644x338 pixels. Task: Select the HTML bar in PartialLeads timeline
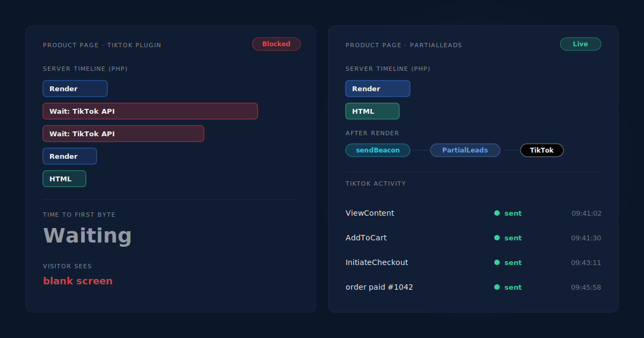(372, 111)
